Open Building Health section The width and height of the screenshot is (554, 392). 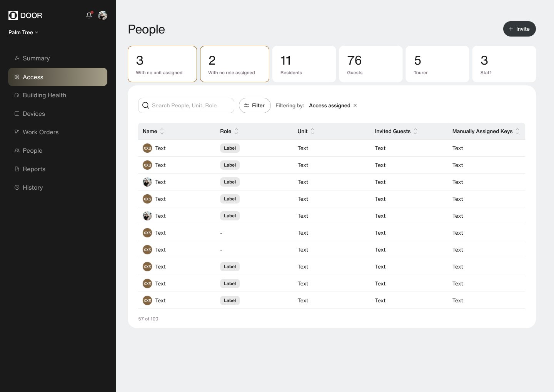click(x=58, y=95)
